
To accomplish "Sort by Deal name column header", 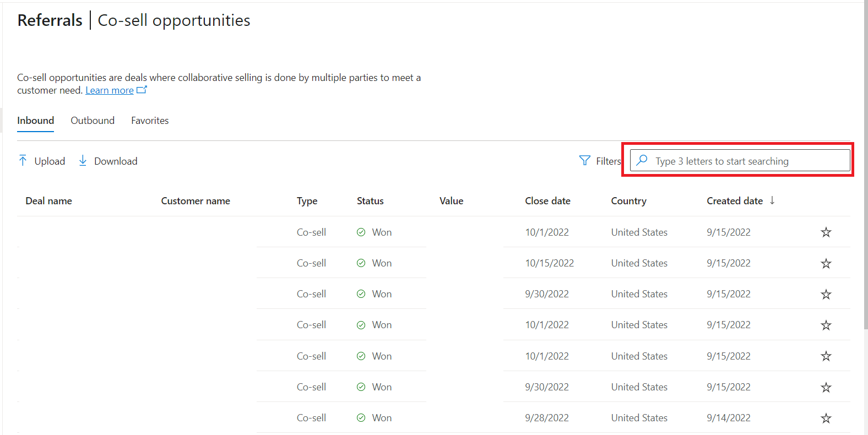I will (x=48, y=201).
